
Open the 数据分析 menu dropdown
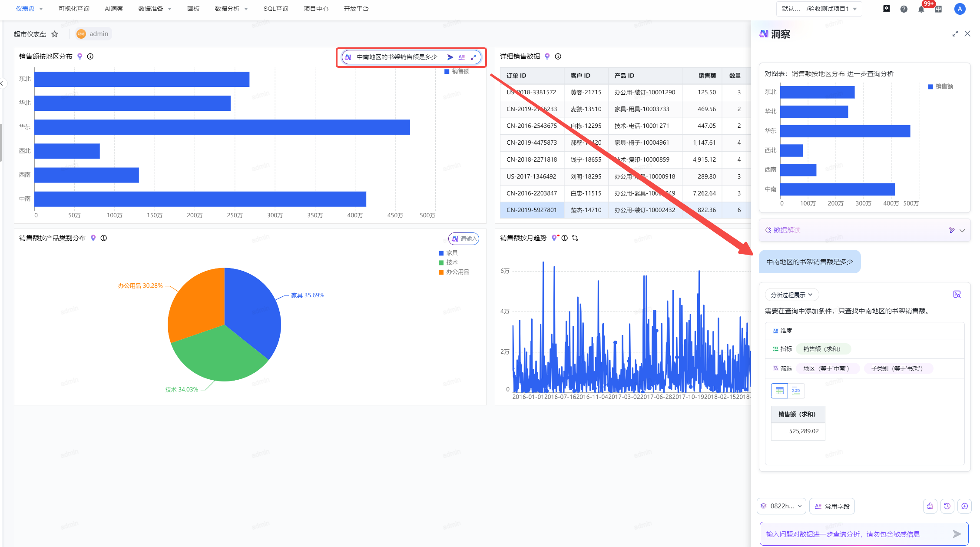[231, 9]
